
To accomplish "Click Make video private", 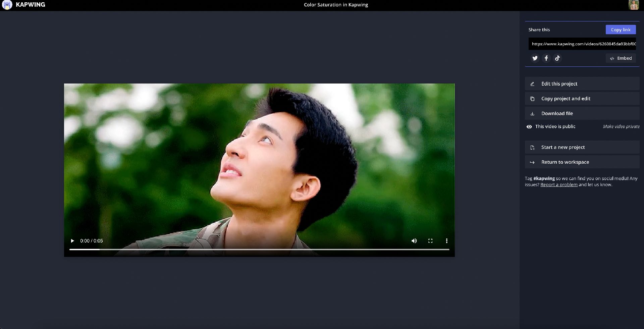I will pos(621,127).
